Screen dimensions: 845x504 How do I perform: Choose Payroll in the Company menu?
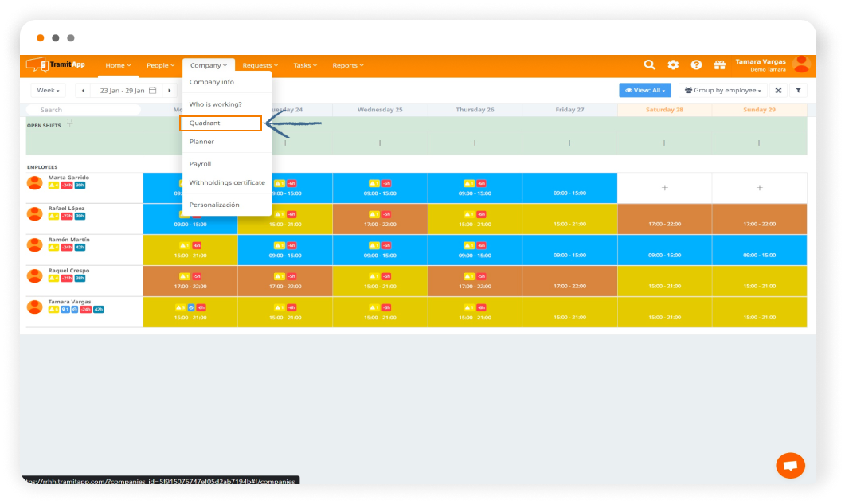[x=200, y=164]
